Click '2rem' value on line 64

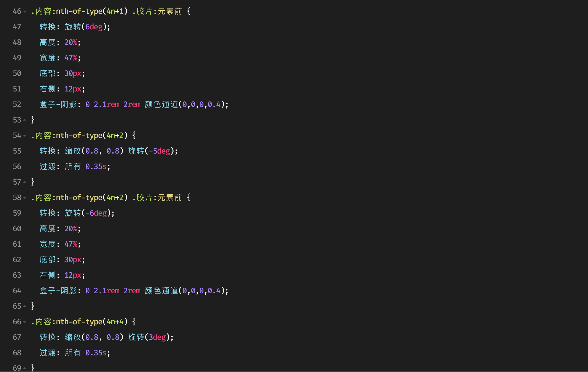click(x=132, y=291)
